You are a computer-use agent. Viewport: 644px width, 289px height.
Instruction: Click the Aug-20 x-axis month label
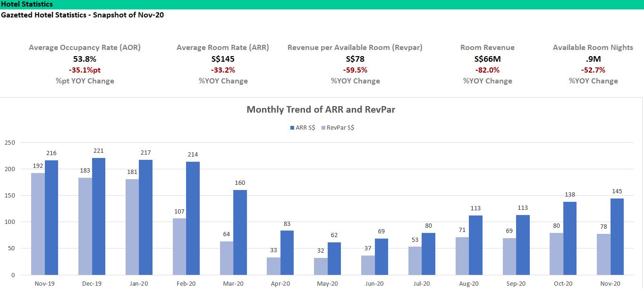pyautogui.click(x=468, y=283)
